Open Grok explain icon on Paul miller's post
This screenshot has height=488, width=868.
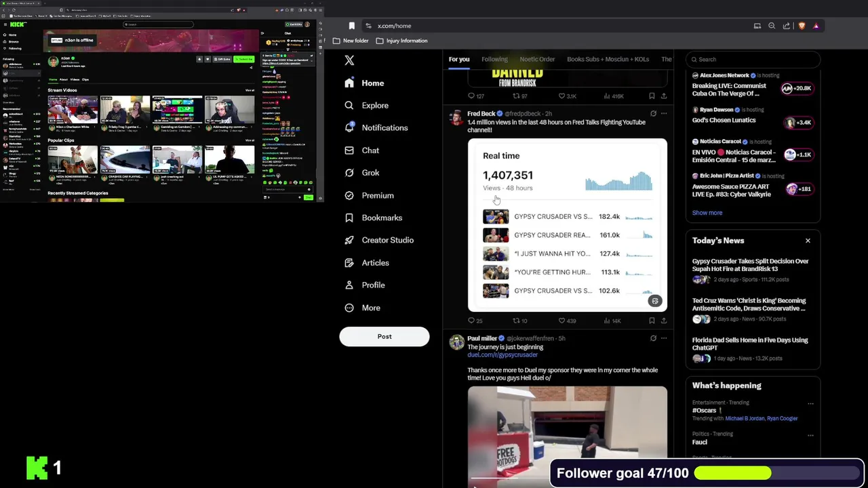(x=653, y=338)
